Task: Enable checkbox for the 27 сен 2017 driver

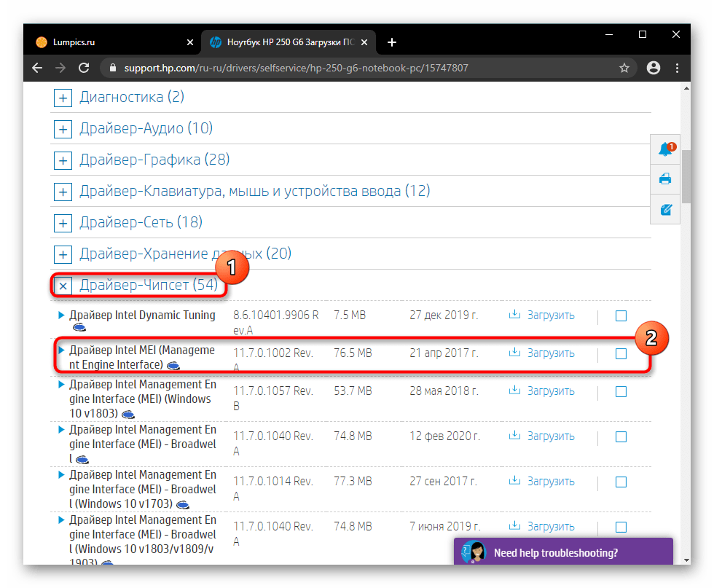Action: click(x=621, y=482)
